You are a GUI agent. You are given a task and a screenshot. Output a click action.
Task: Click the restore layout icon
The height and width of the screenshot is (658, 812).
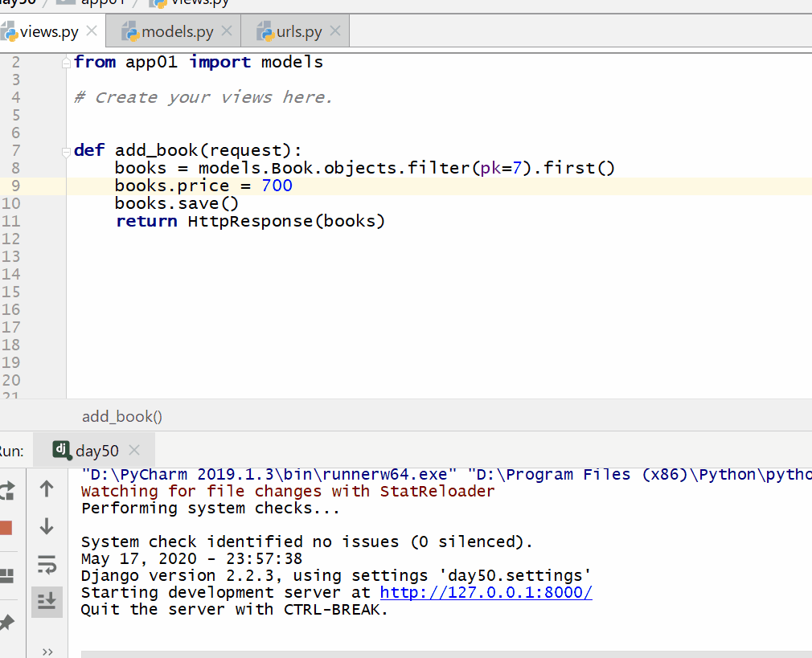pyautogui.click(x=6, y=575)
